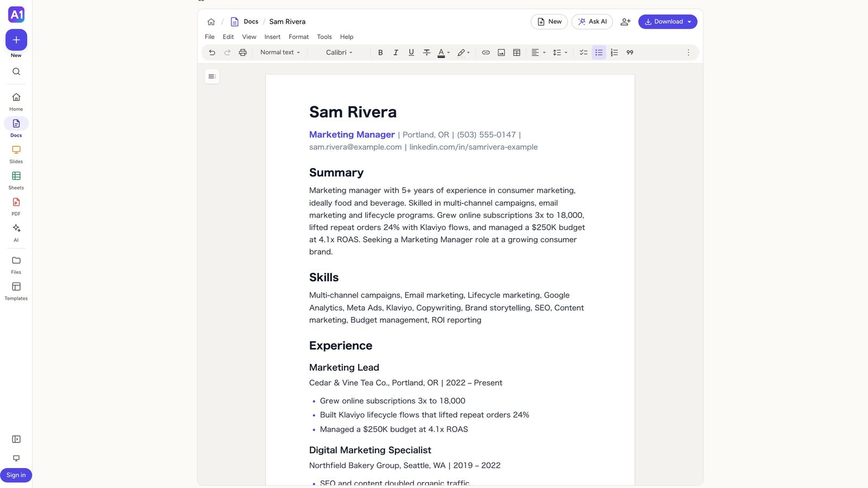Open the Normal text style dropdown
The height and width of the screenshot is (488, 868).
280,53
